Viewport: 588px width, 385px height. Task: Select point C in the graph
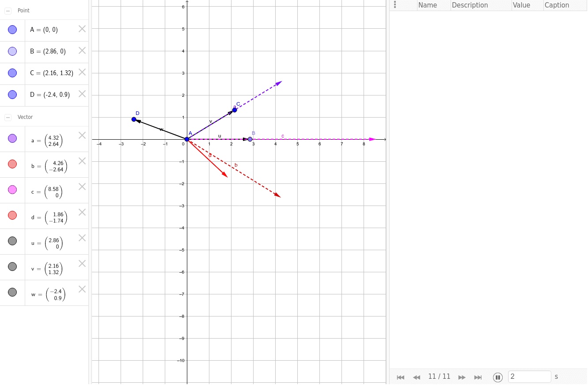[235, 110]
